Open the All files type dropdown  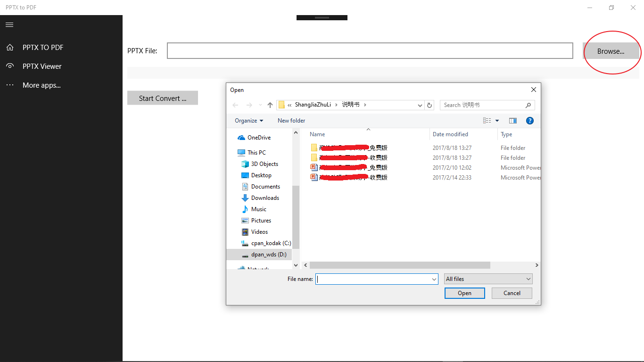click(488, 279)
